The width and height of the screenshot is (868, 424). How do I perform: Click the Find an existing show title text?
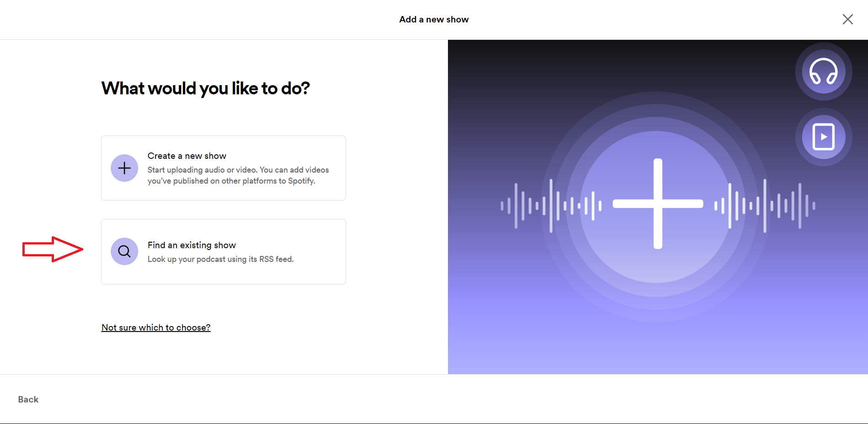point(192,245)
